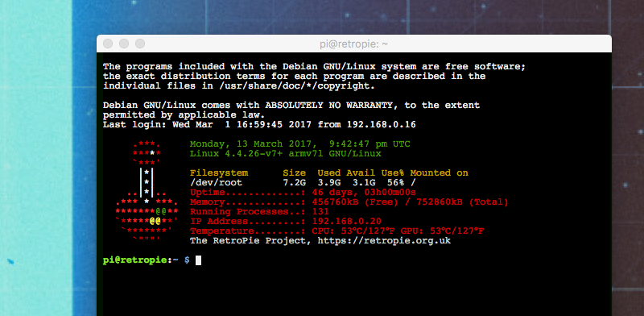Click the pi@retropie window title text
Image resolution: width=644 pixels, height=316 pixels.
[354, 44]
